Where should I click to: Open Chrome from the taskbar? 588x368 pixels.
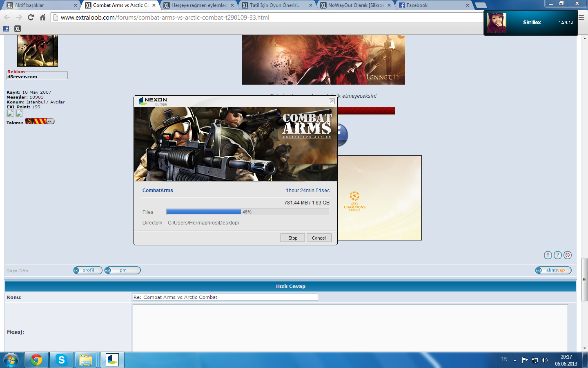36,360
